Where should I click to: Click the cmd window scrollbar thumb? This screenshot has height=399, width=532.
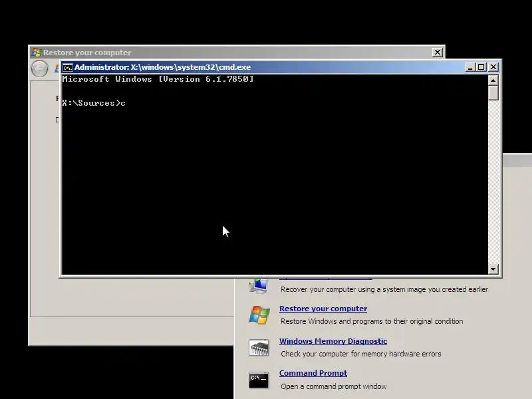pyautogui.click(x=493, y=93)
